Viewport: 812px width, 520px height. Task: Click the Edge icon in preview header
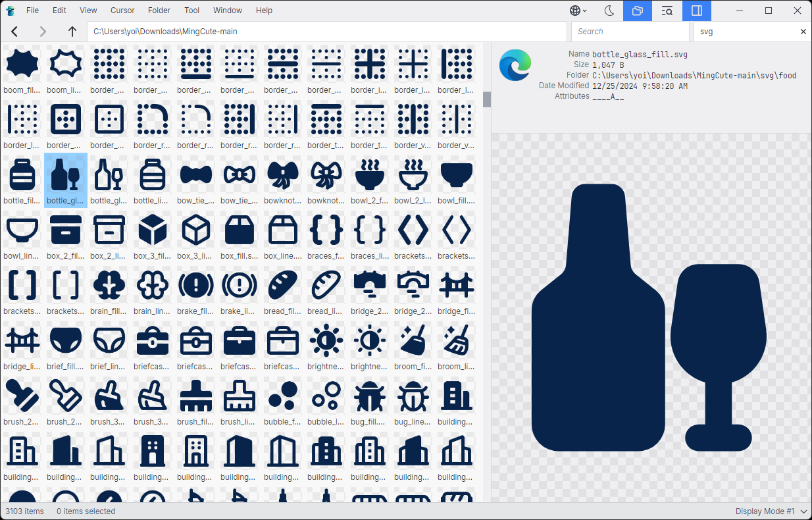click(x=515, y=66)
